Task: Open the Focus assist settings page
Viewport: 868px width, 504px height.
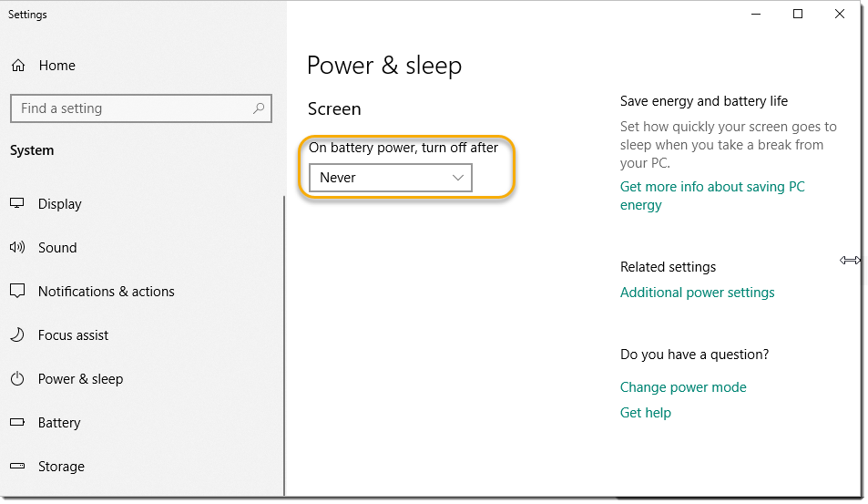Action: pos(73,335)
